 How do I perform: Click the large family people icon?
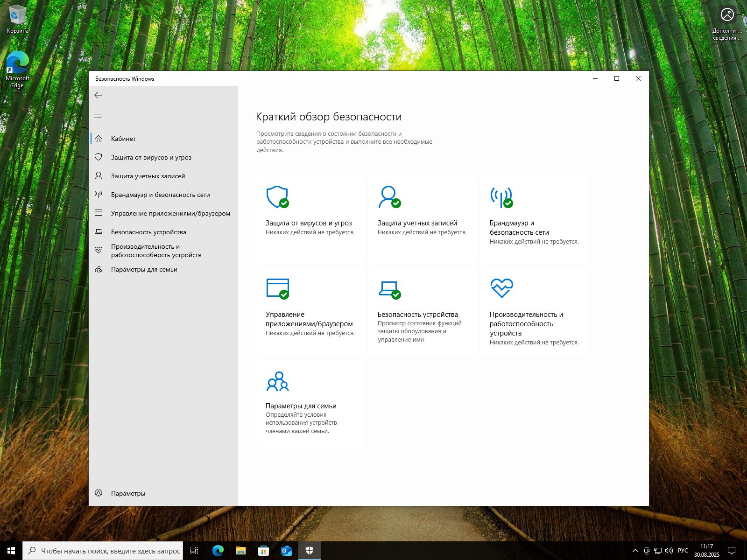[278, 381]
